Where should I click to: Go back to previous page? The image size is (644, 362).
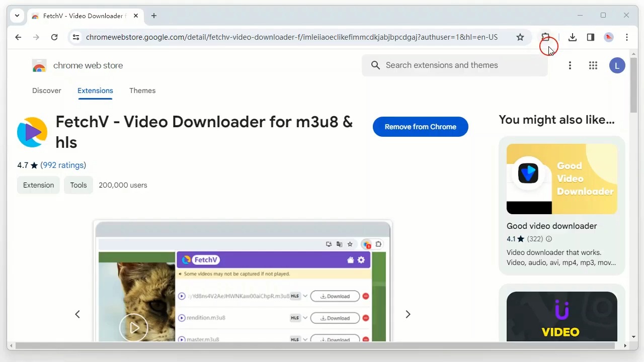pos(18,37)
